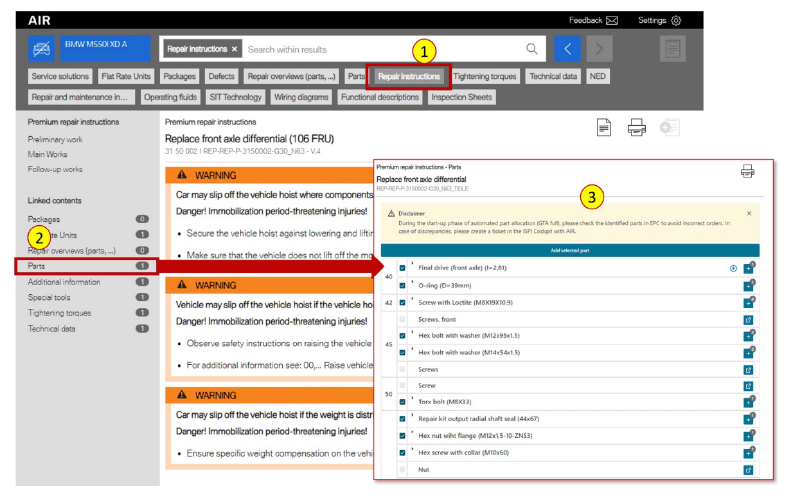Click the Search within results field
This screenshot has width=791, height=496.
click(380, 49)
